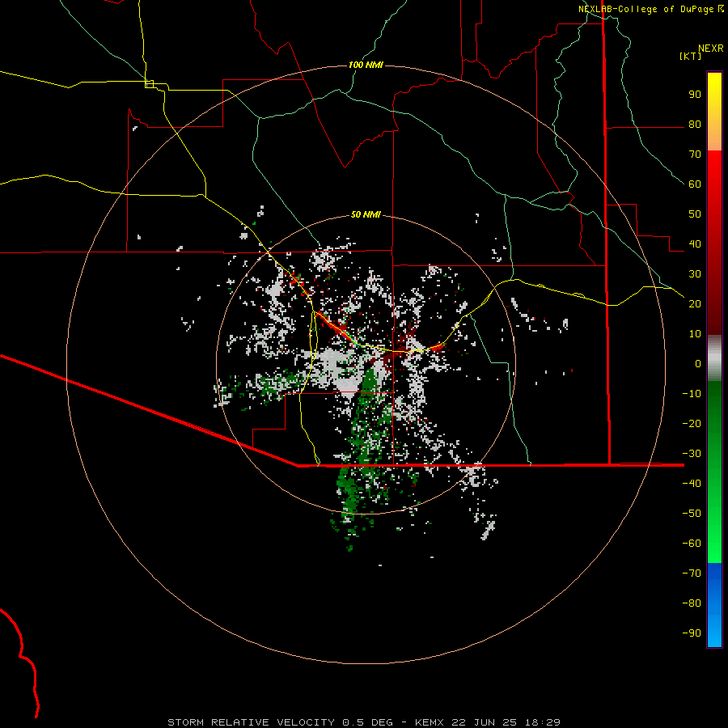Click the 80 tick label on velocity scale

click(695, 125)
